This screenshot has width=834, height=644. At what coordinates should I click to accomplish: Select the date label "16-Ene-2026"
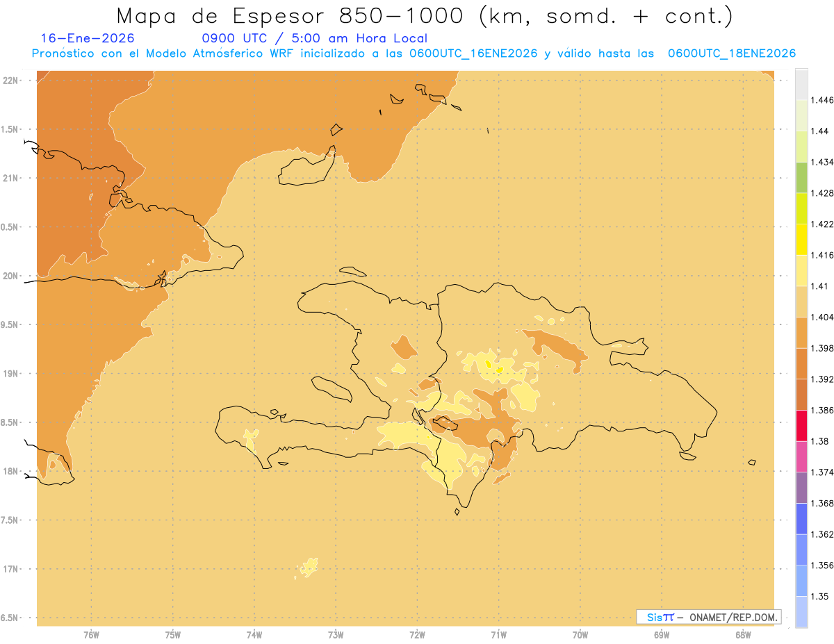pos(88,38)
